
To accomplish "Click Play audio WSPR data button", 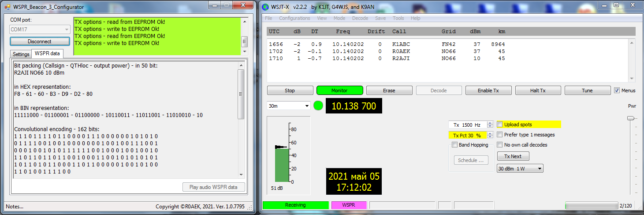I will coord(214,187).
